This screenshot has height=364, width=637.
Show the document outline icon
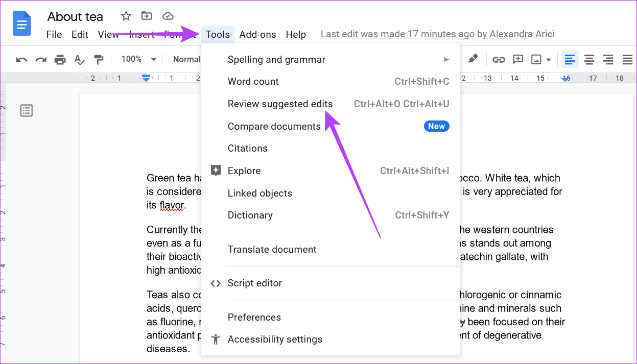(x=27, y=110)
